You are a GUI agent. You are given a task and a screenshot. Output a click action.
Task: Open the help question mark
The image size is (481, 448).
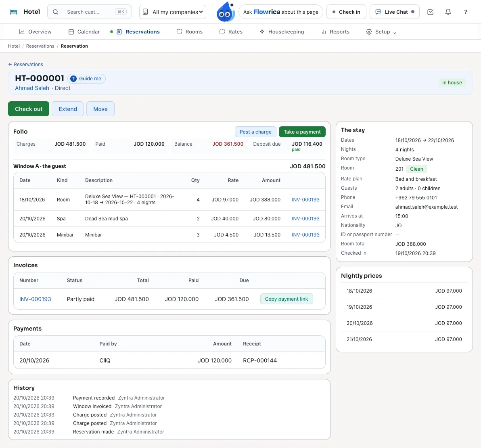coord(466,12)
